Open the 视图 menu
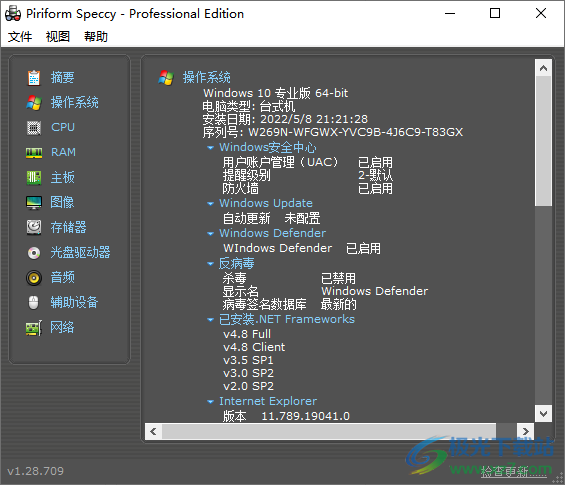The width and height of the screenshot is (565, 485). click(58, 36)
